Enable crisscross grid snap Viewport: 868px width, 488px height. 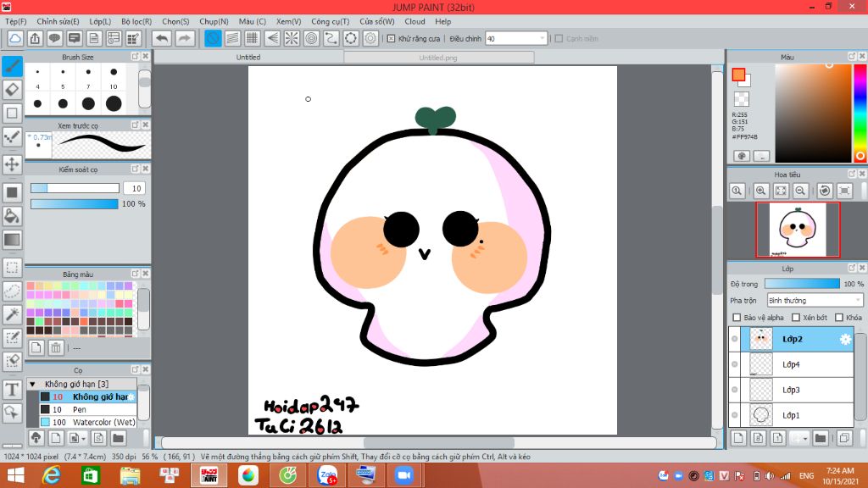[x=252, y=38]
